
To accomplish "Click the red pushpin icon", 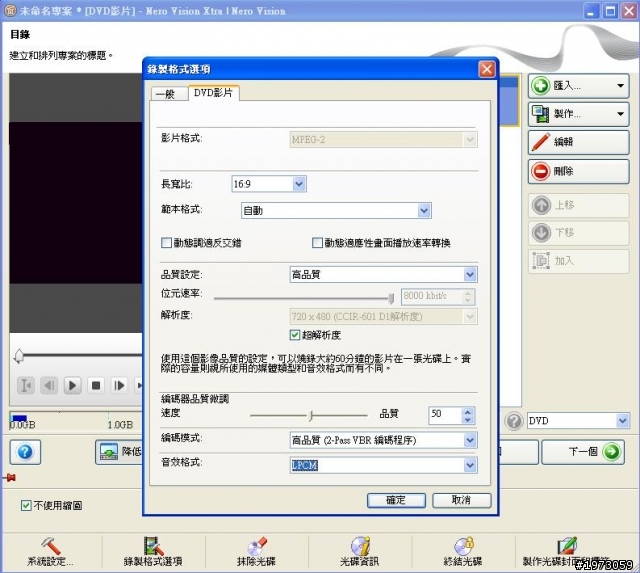I will (x=10, y=477).
